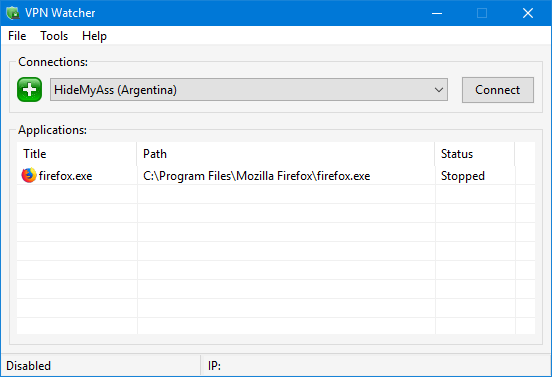Click the Firefox path cell text
This screenshot has height=377, width=552.
tap(256, 176)
